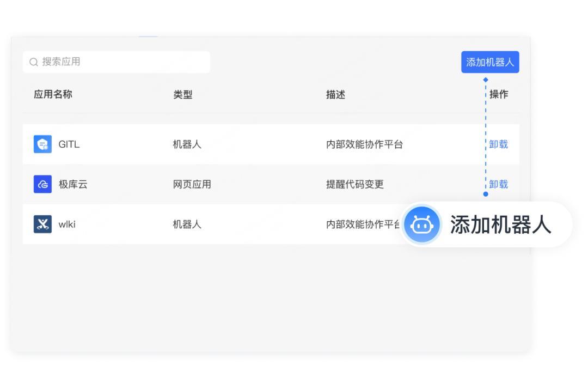Image resolution: width=588 pixels, height=389 pixels.
Task: Click 网页应用 type in 极库云 row
Action: click(x=192, y=184)
